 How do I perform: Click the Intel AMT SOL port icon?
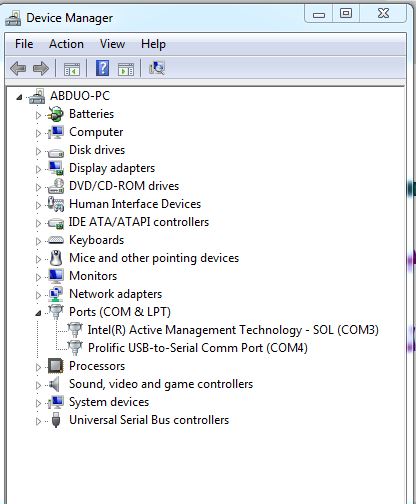coord(75,330)
